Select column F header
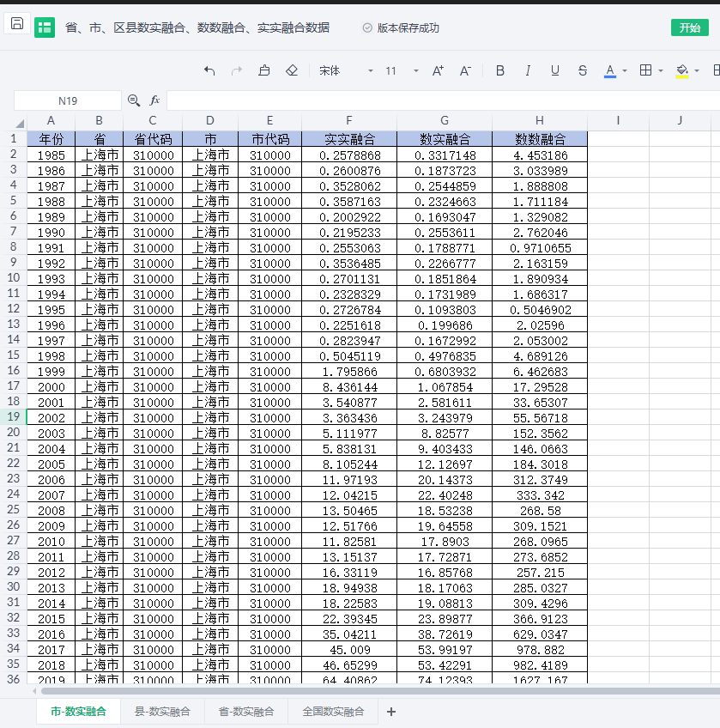This screenshot has width=720, height=728. tap(349, 121)
